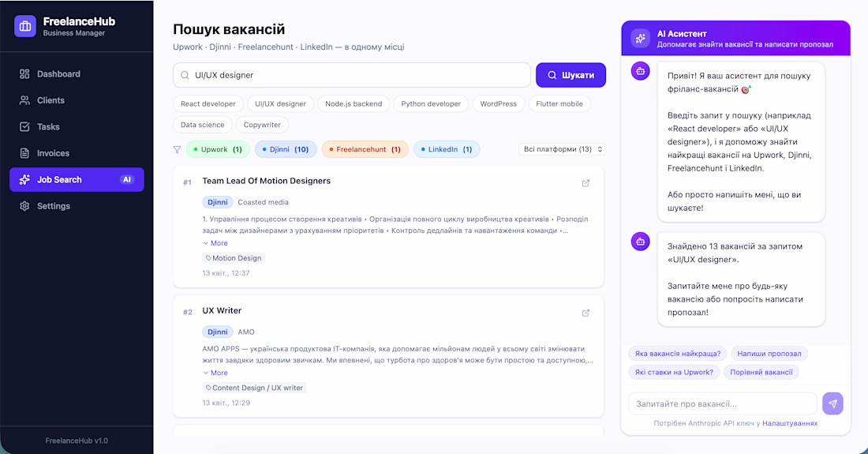Image resolution: width=868 pixels, height=454 pixels.
Task: Click the bot avatar beside Знайдено 13 вакансій message
Action: tap(641, 242)
